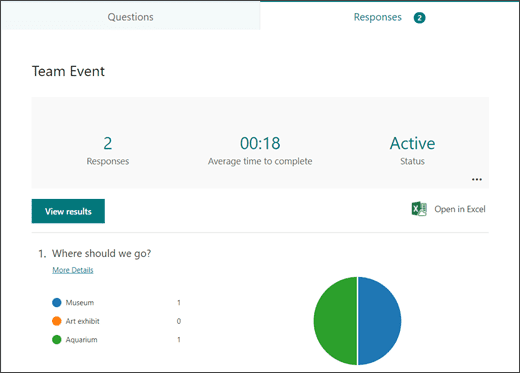Click the Excel spreadsheet icon
Screen dimensions: 520x373
click(419, 209)
